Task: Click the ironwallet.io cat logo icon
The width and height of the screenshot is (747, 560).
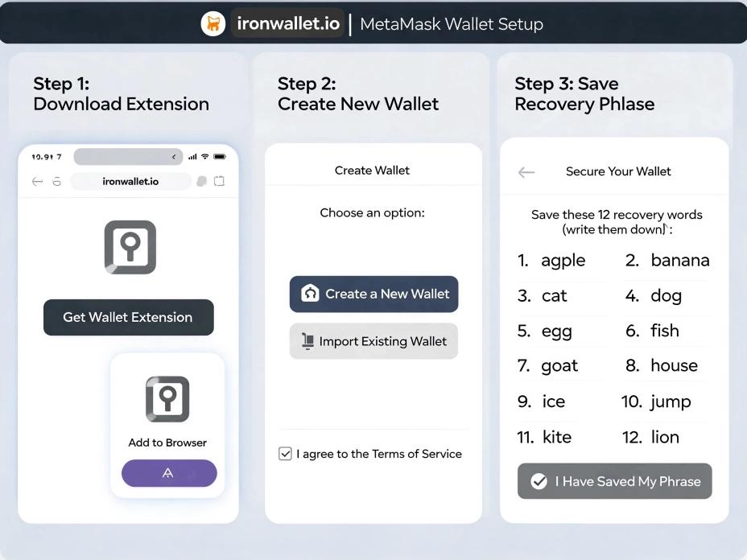Action: pos(213,23)
